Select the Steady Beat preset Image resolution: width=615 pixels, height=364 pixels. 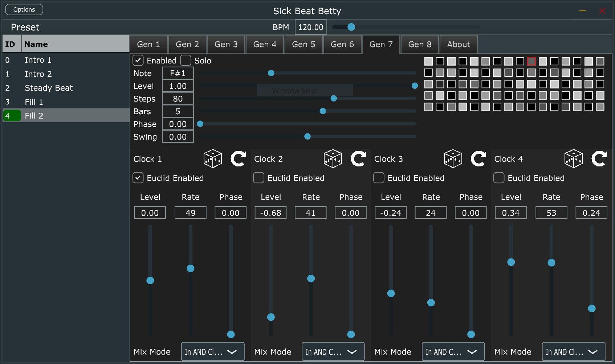coord(66,88)
